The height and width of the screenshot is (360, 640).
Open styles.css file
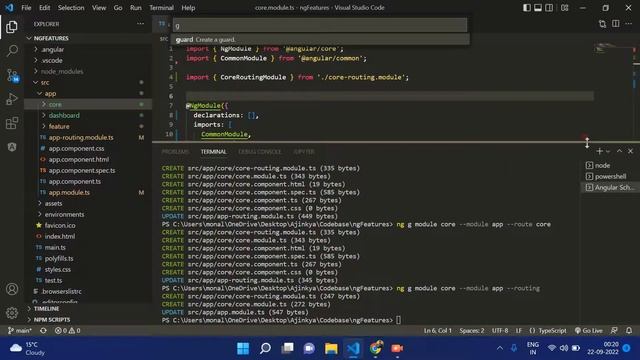[88, 269]
